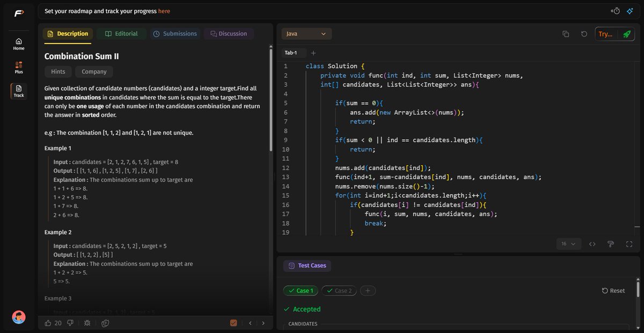
Task: Open the editor theme paint roller icon
Action: coord(611,244)
